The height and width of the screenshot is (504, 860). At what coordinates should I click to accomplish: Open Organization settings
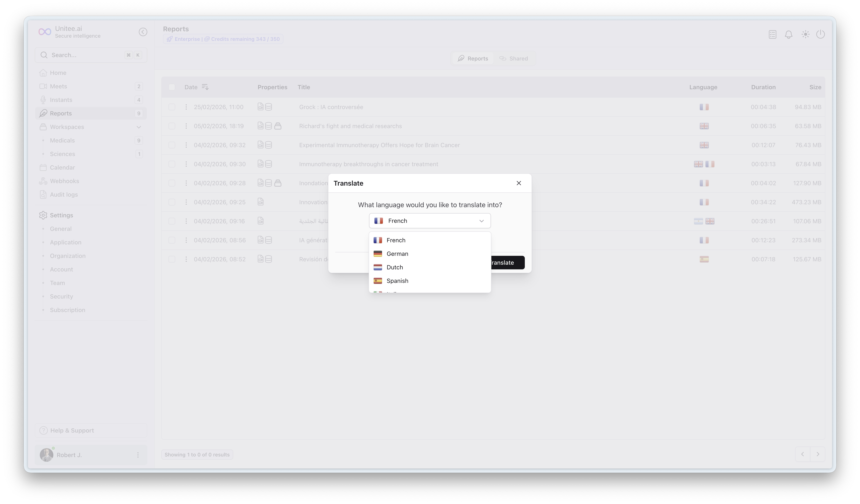68,256
